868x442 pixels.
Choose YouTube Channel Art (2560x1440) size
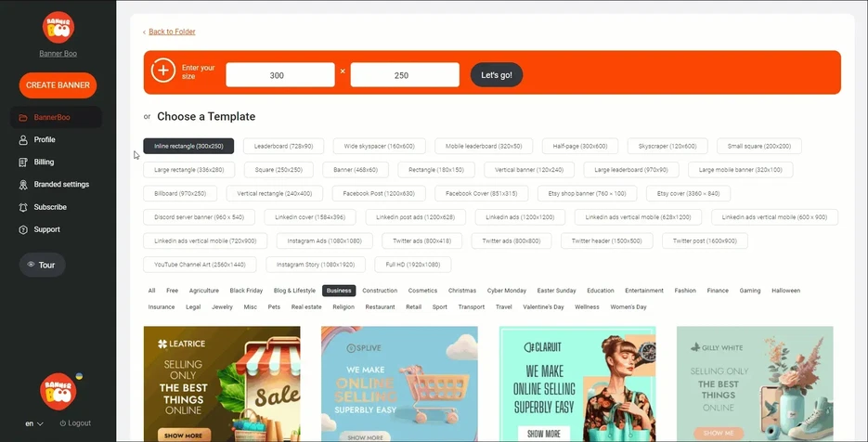tap(200, 265)
